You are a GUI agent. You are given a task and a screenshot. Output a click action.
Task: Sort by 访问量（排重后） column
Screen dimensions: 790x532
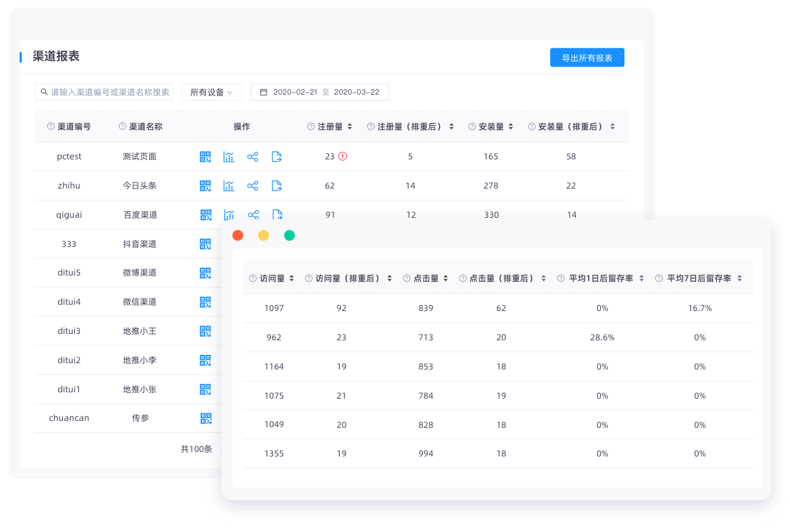389,278
